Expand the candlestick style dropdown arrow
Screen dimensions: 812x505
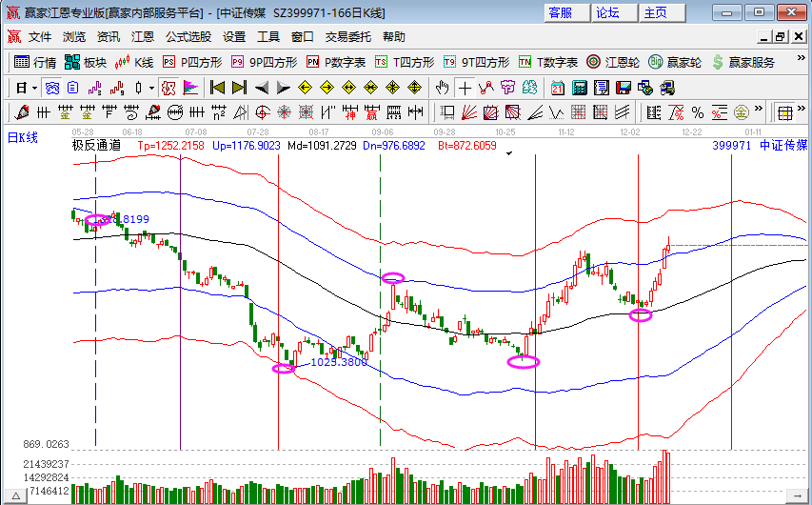151,89
